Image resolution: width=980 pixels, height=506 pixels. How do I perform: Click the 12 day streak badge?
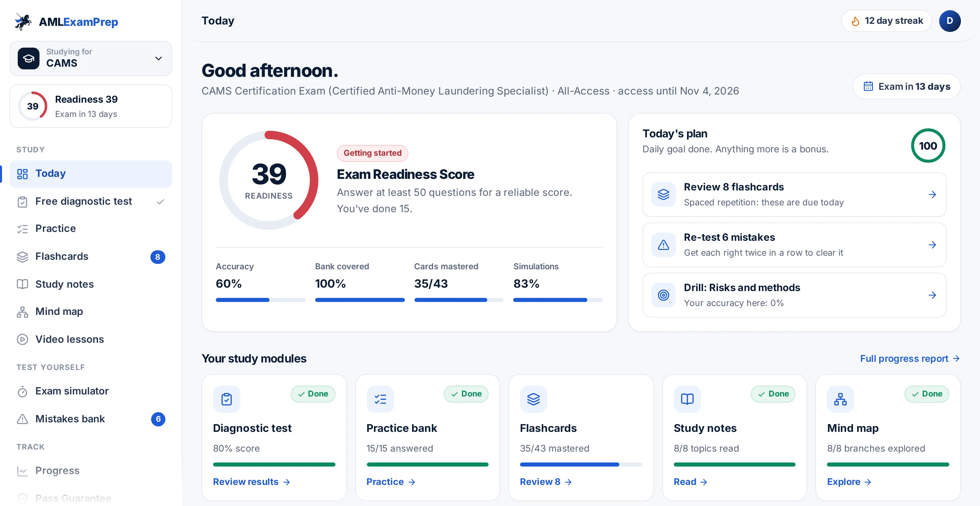(x=886, y=21)
